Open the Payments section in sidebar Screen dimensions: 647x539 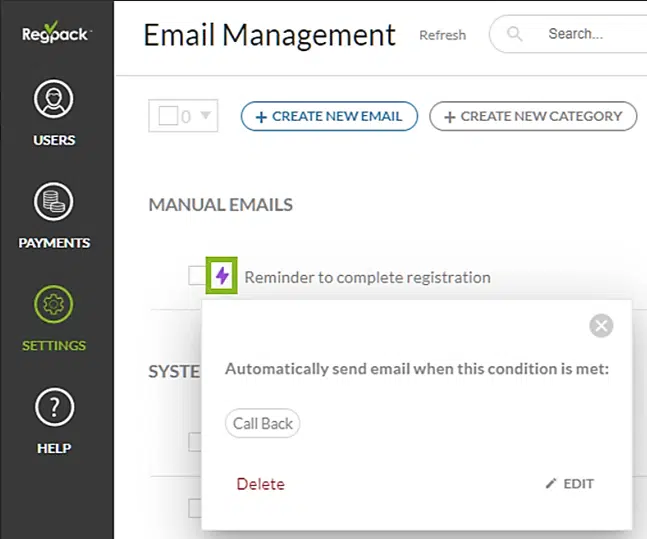[x=56, y=215]
